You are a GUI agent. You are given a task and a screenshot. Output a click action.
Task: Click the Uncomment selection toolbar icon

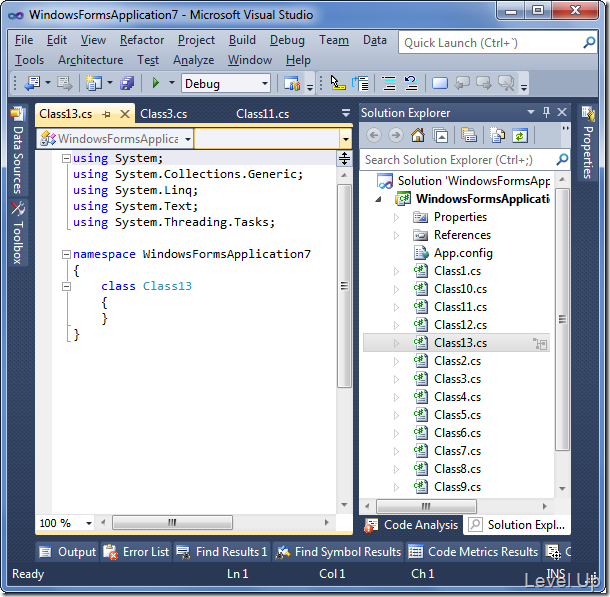pyautogui.click(x=411, y=83)
